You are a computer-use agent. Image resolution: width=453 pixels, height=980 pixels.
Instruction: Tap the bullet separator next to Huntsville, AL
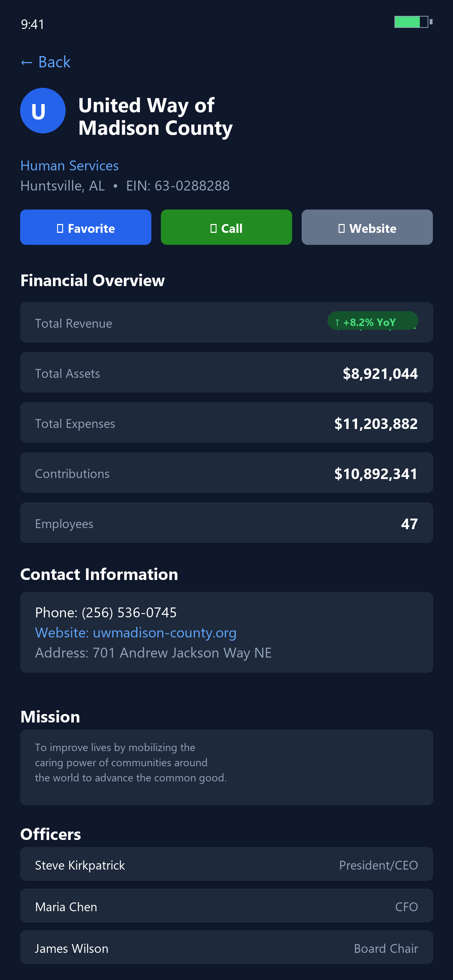[115, 186]
